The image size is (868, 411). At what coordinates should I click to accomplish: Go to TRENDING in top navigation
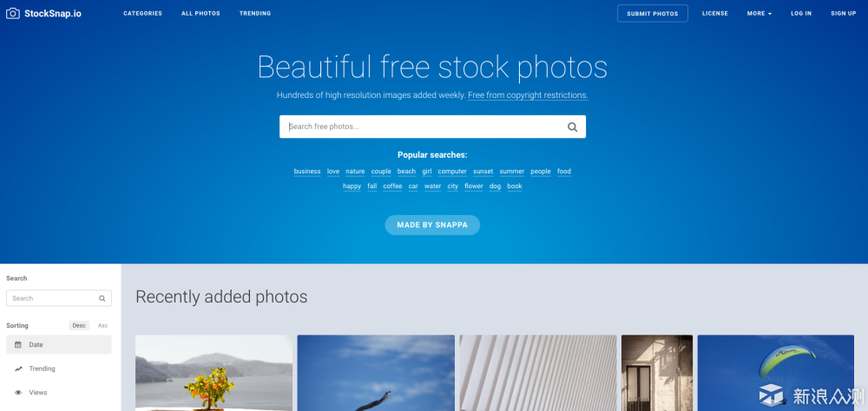[255, 13]
